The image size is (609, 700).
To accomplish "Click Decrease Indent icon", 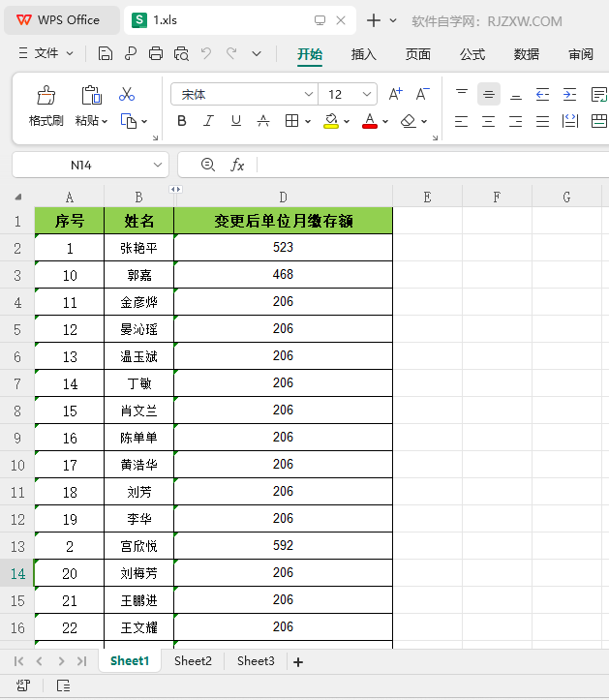I will pyautogui.click(x=542, y=94).
